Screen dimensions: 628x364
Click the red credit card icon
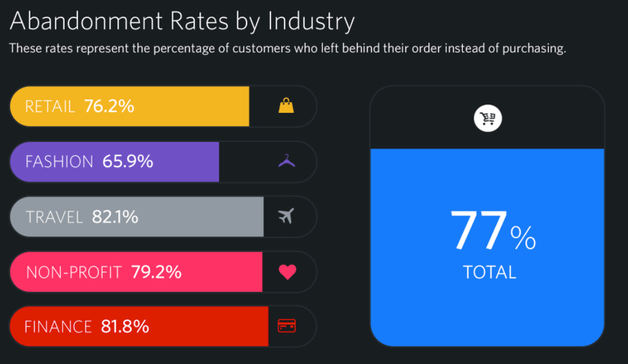[x=287, y=326]
